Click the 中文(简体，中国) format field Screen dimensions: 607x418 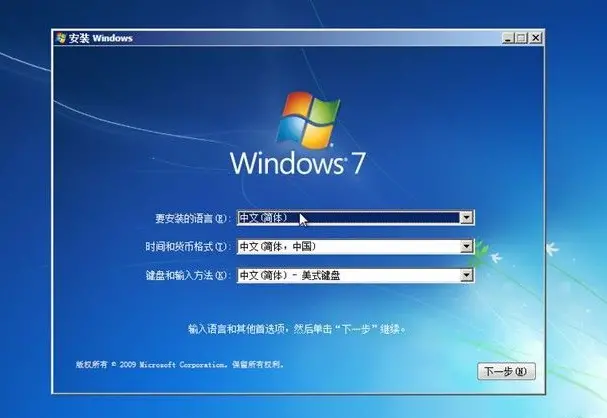[355, 247]
